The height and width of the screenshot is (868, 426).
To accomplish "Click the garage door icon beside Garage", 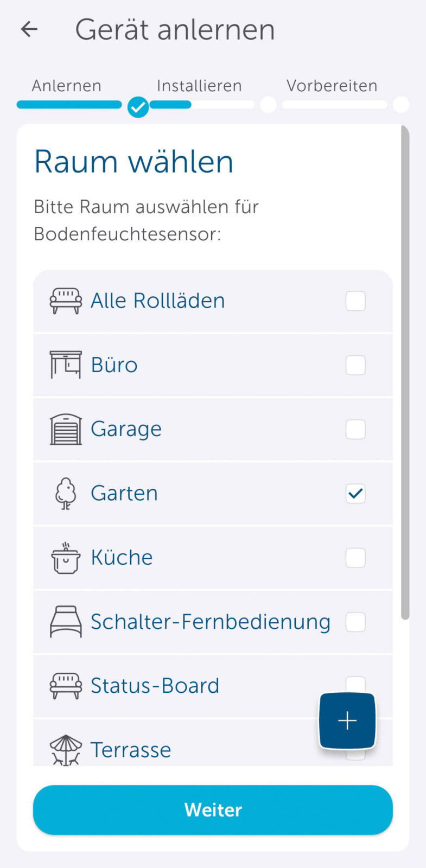I will pos(65,429).
